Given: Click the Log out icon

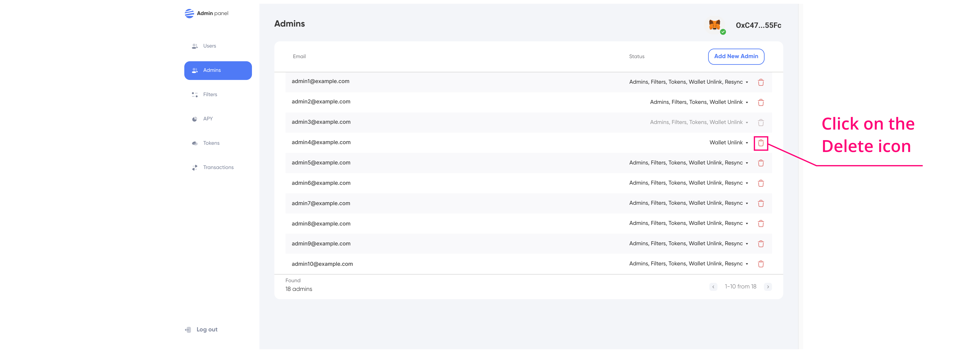Looking at the screenshot, I should click(188, 330).
